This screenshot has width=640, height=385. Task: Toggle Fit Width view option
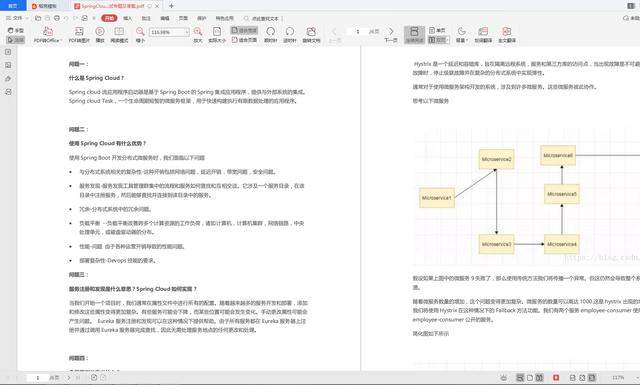244,30
